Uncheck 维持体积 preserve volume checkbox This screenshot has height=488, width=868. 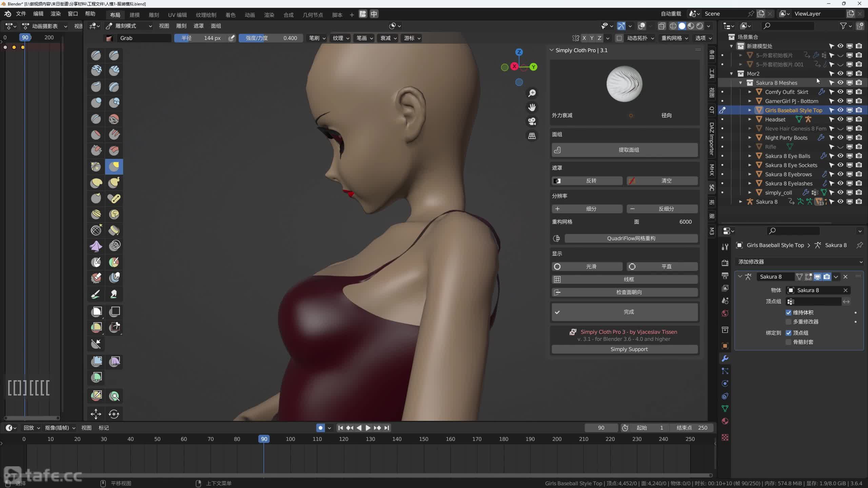coord(788,312)
